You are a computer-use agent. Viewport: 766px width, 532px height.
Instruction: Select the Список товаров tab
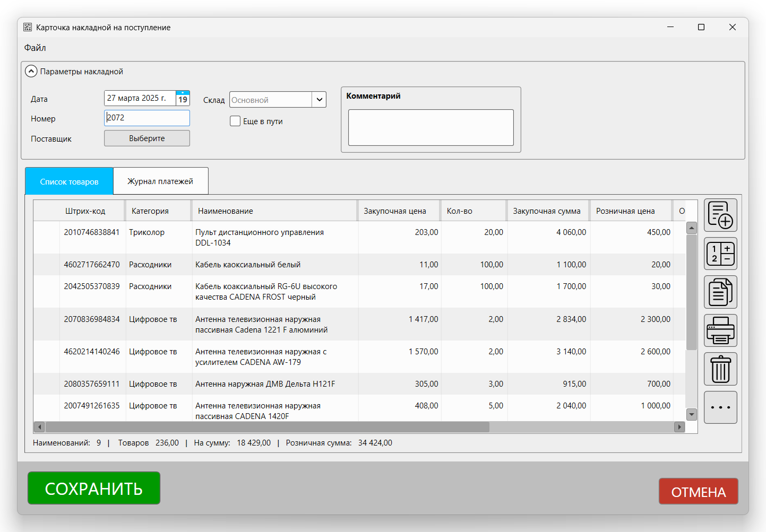69,181
